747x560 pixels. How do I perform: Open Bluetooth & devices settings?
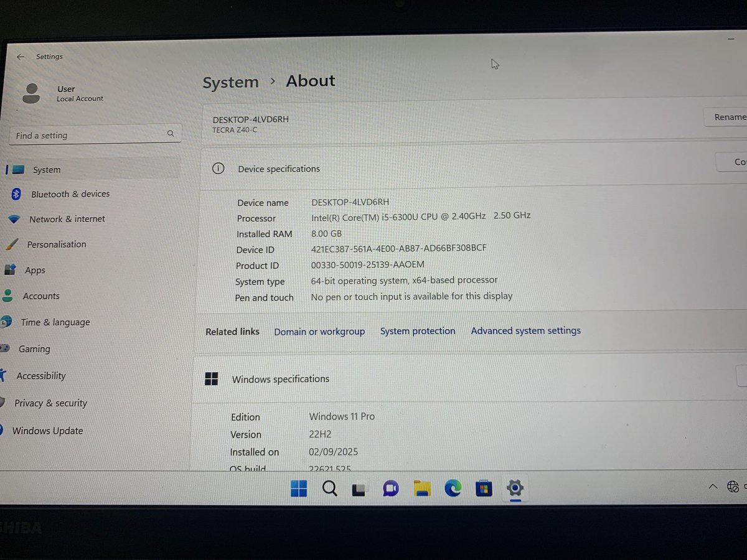coord(70,194)
